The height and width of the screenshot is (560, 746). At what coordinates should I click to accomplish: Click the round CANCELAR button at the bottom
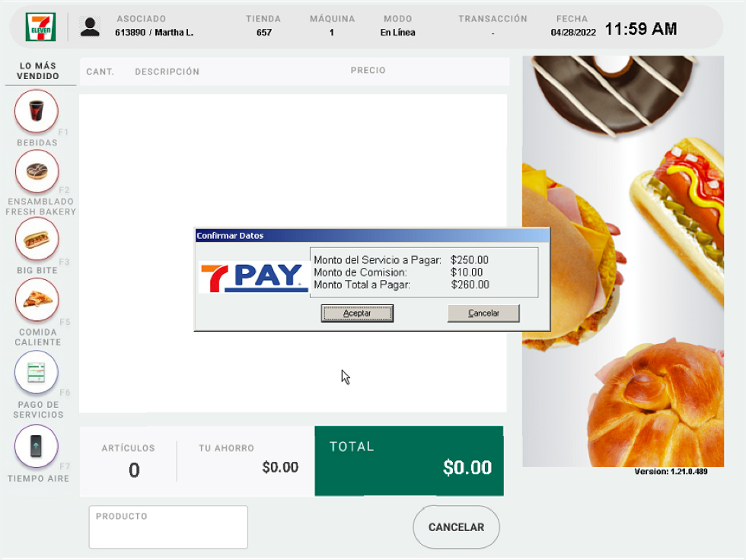point(456,527)
